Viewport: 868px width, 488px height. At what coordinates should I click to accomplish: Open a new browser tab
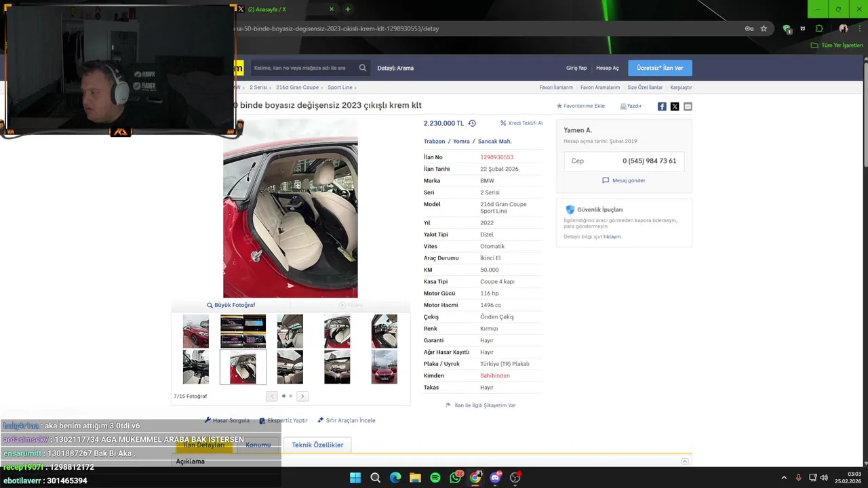(347, 9)
